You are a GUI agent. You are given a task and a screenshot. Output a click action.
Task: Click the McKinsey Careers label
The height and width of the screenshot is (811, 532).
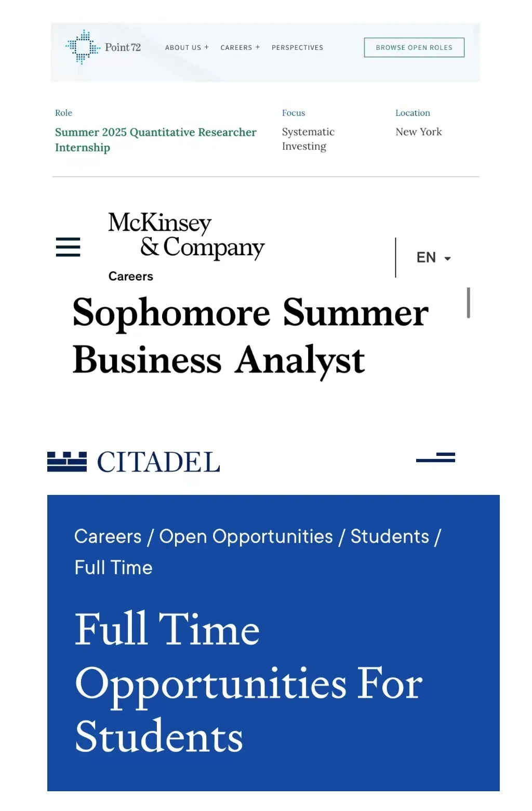coord(131,276)
